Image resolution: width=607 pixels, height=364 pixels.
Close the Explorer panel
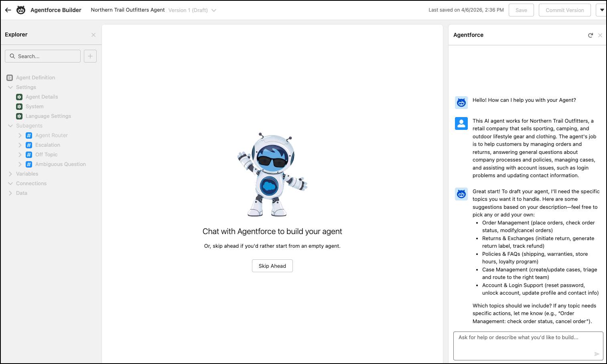[x=93, y=35]
